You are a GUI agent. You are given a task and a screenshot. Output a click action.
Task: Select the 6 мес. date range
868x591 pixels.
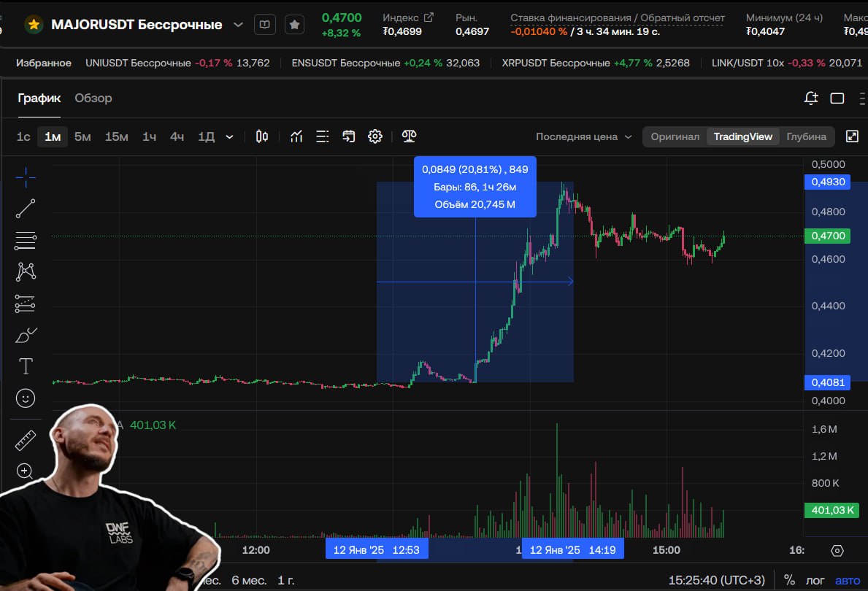click(x=248, y=581)
